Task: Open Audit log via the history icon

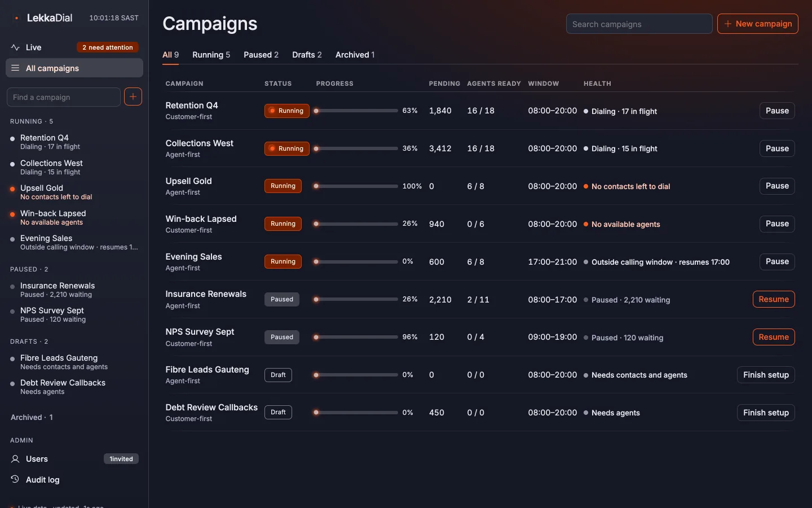Action: (15, 479)
